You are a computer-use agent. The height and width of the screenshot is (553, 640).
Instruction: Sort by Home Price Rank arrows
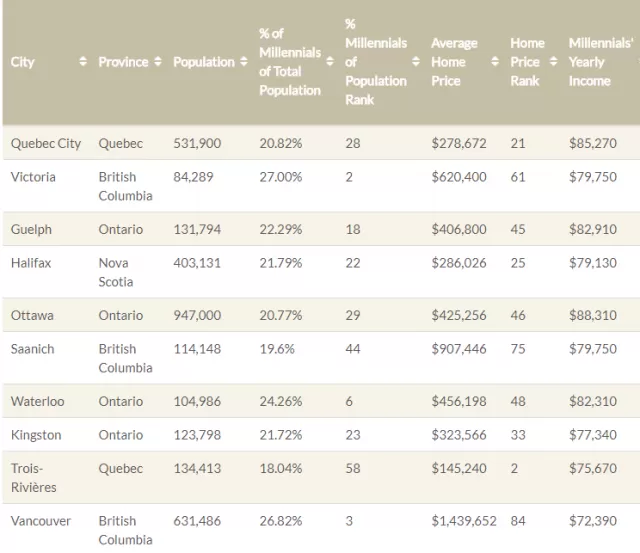[553, 62]
